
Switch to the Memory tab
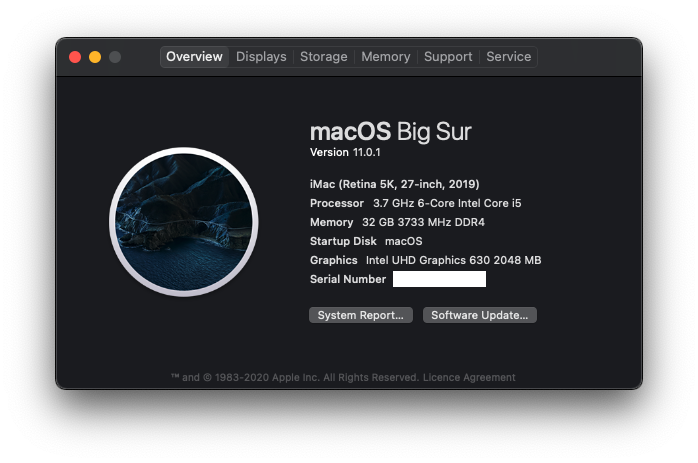point(386,57)
